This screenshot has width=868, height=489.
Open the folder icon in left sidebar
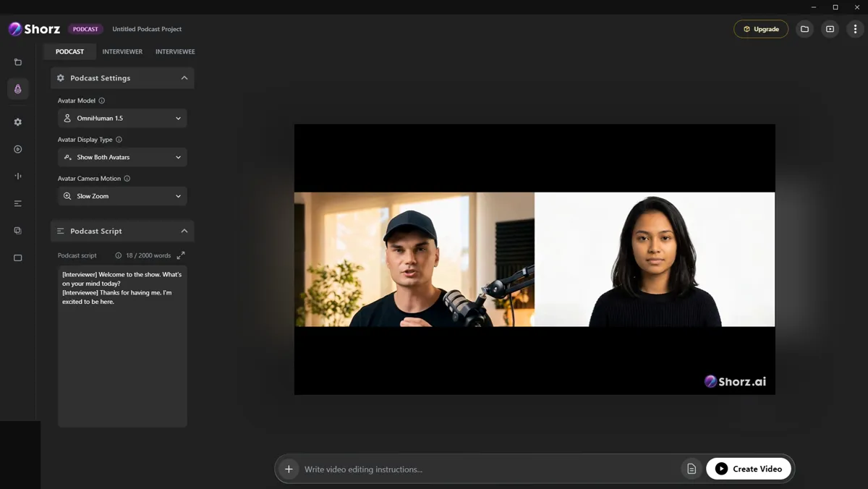pyautogui.click(x=18, y=62)
